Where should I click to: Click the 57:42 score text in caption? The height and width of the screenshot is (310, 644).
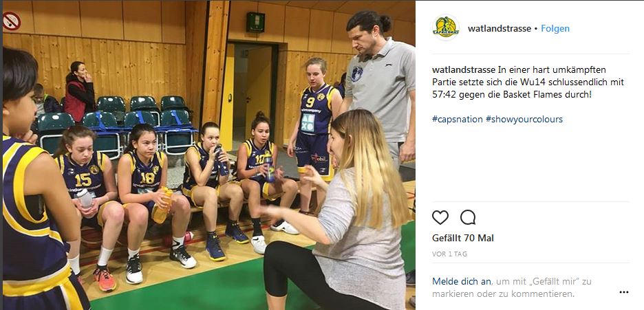[443, 94]
